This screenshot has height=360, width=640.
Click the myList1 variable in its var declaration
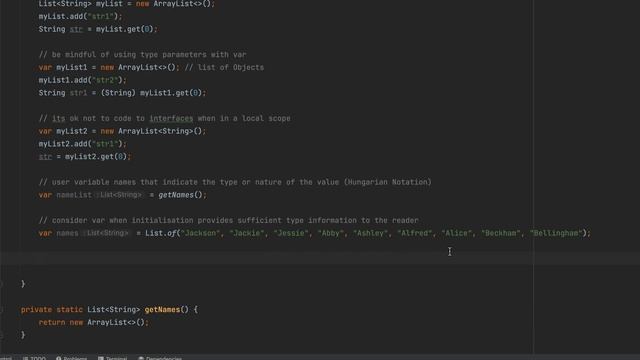coord(71,67)
